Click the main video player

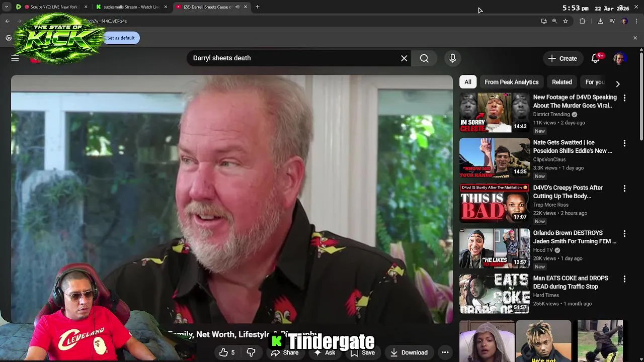pyautogui.click(x=232, y=199)
